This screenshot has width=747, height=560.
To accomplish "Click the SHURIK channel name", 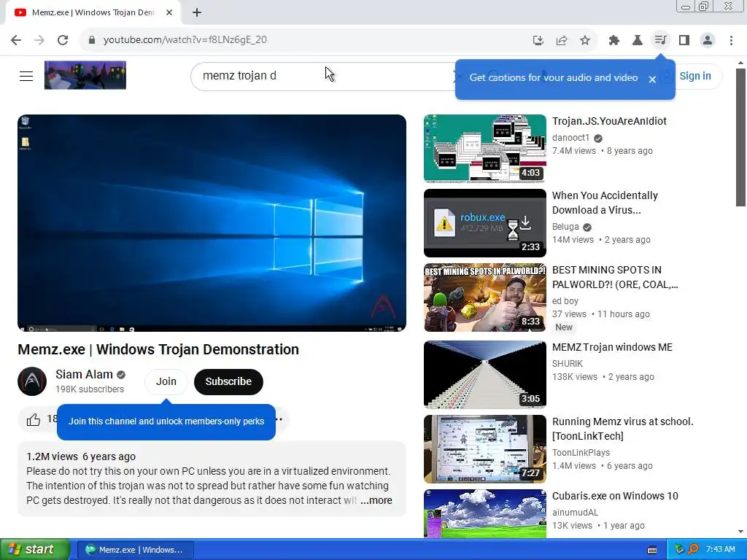I will tap(568, 364).
